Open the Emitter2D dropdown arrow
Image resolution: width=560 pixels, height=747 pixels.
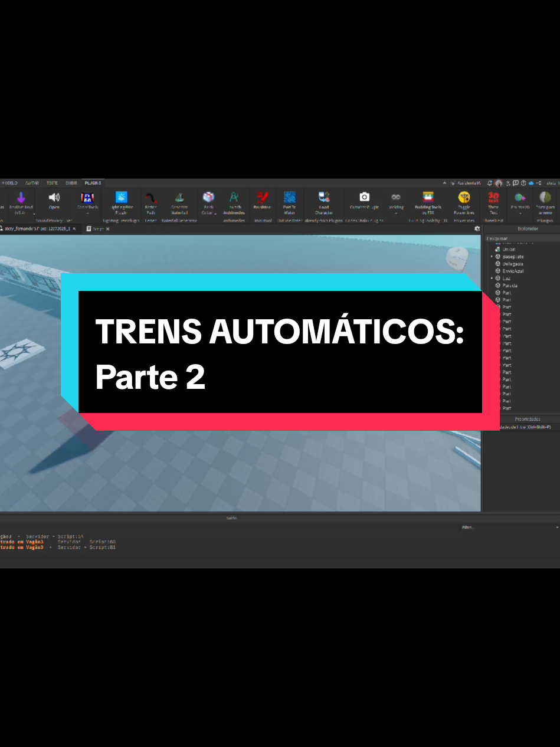[520, 214]
